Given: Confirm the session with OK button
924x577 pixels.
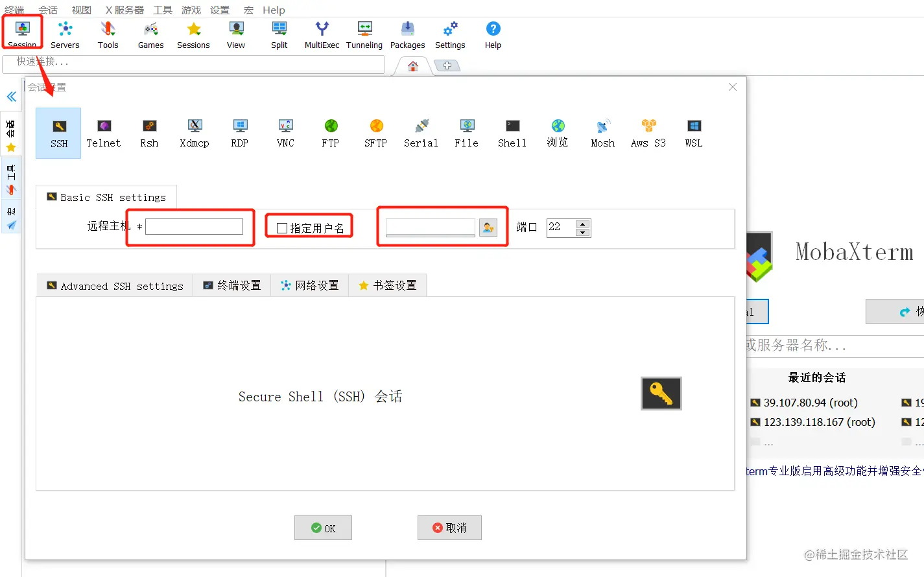Looking at the screenshot, I should tap(323, 528).
